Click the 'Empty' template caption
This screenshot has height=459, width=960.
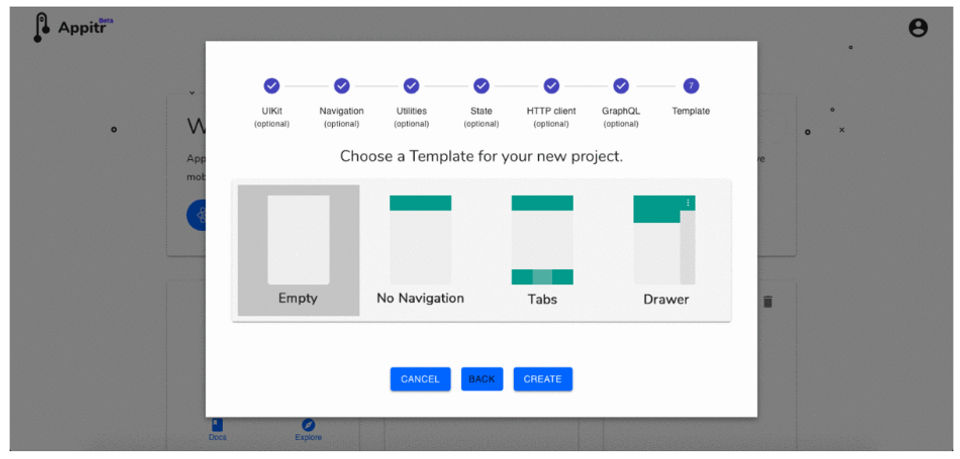click(298, 299)
